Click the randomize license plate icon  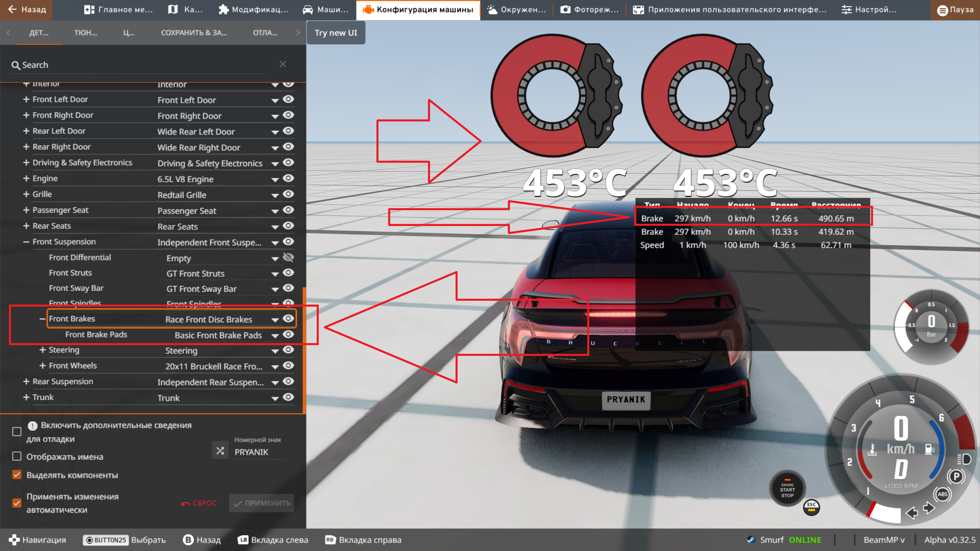pos(220,450)
